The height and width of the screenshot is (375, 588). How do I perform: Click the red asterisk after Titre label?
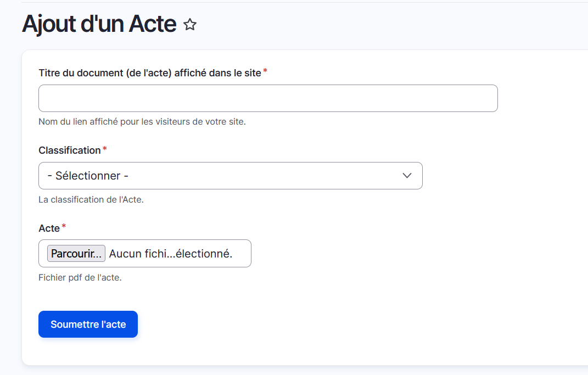click(265, 71)
